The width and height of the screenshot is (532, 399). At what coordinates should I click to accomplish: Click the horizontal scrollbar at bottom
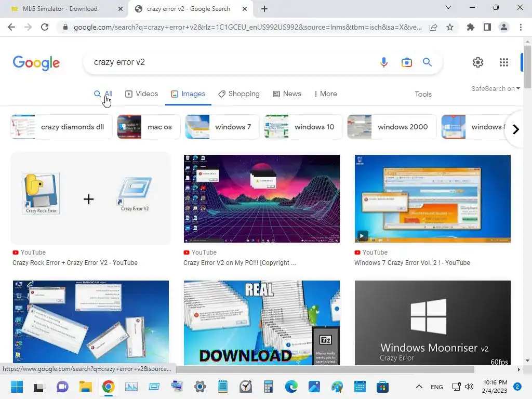[325, 369]
